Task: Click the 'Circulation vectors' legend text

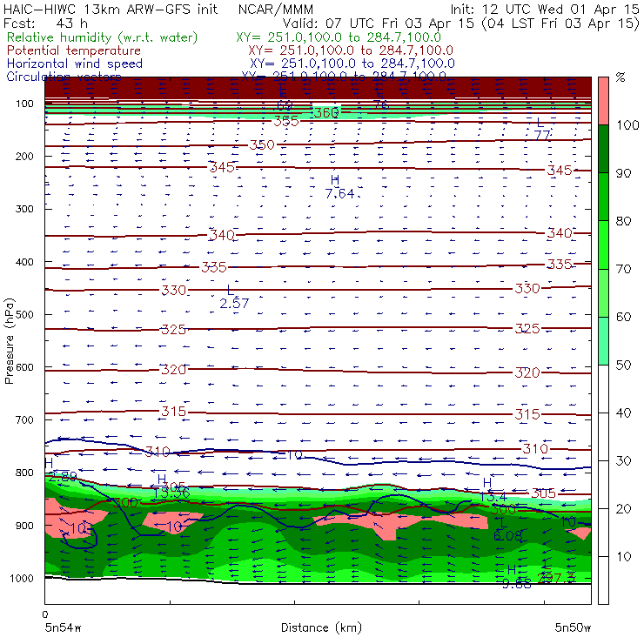Action: [x=64, y=77]
